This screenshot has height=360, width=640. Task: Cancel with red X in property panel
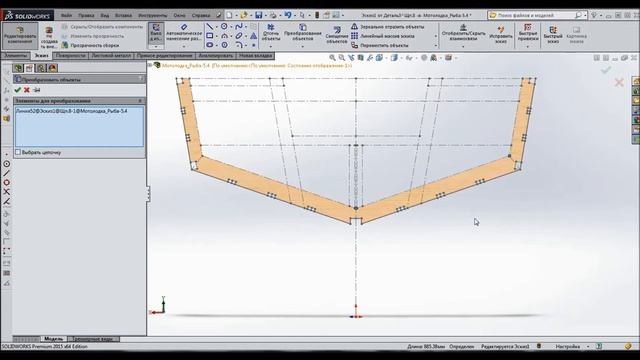click(x=27, y=90)
